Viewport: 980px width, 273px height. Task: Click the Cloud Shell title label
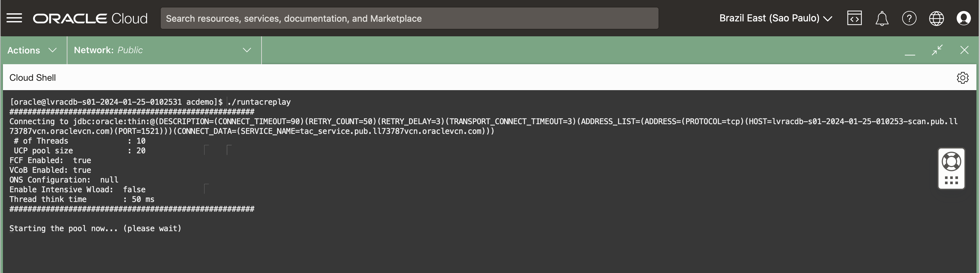(32, 78)
